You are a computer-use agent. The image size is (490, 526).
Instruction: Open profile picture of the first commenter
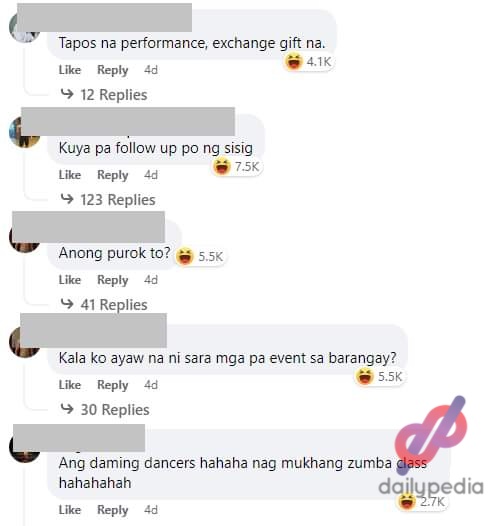[24, 28]
